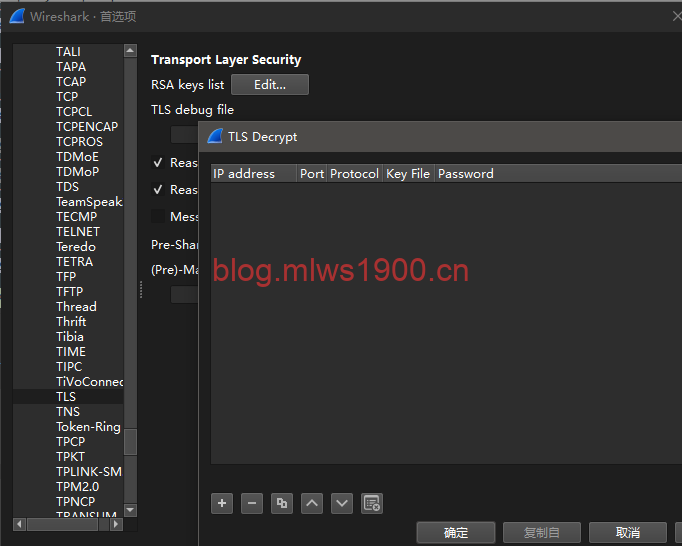Select TETRA in the protocol list

[x=74, y=262]
